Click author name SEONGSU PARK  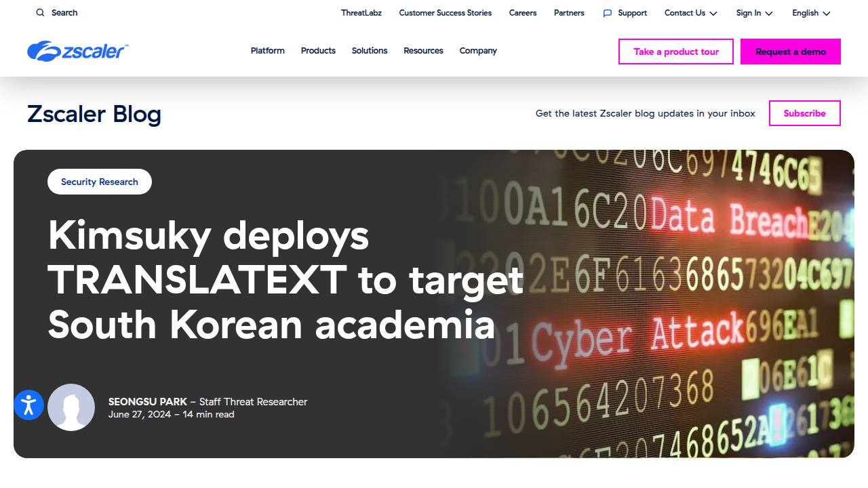pyautogui.click(x=148, y=402)
